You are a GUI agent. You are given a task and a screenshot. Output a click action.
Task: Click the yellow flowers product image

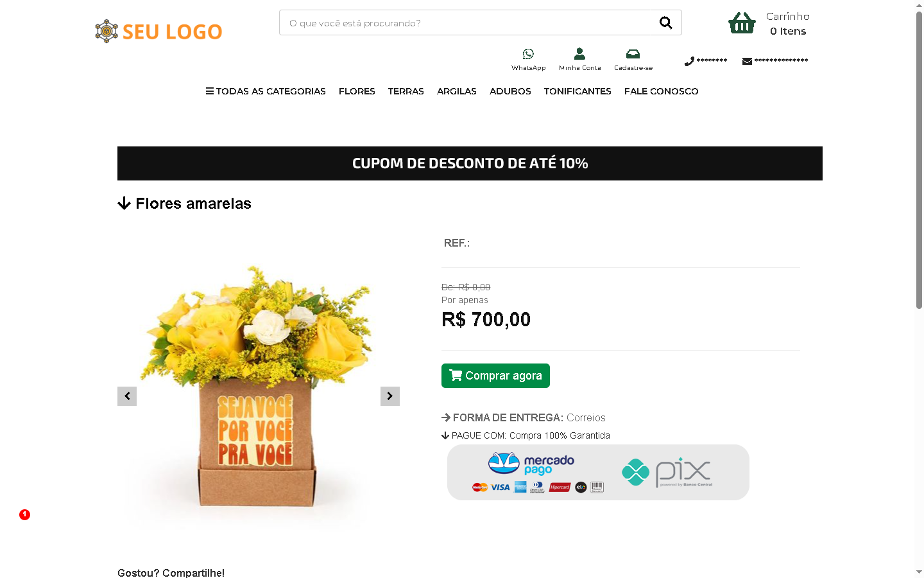(257, 385)
